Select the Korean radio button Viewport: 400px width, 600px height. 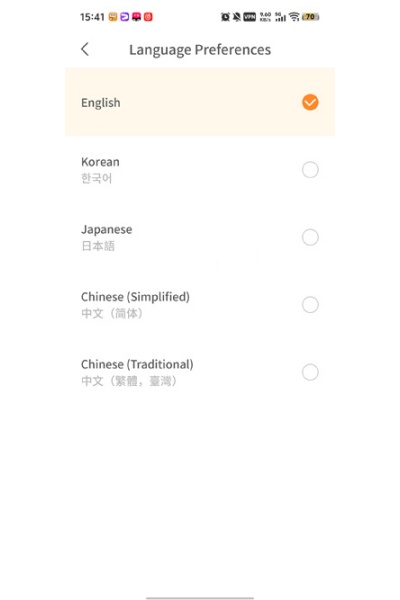coord(310,170)
